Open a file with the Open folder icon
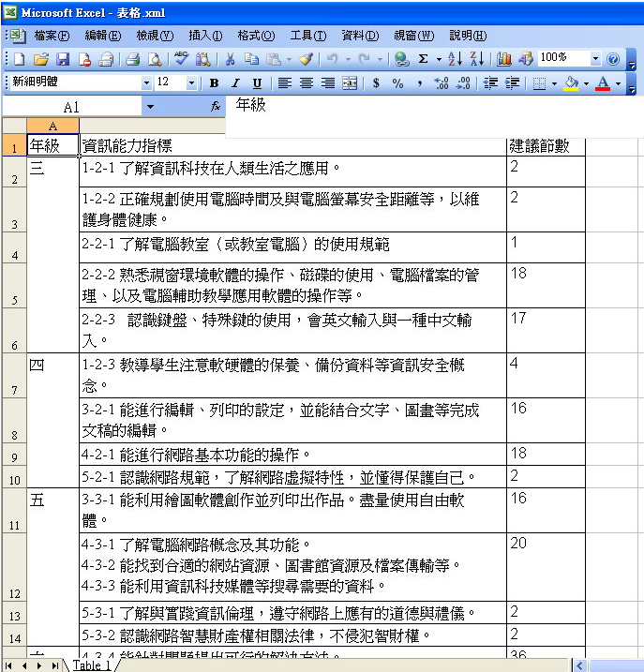 41,59
